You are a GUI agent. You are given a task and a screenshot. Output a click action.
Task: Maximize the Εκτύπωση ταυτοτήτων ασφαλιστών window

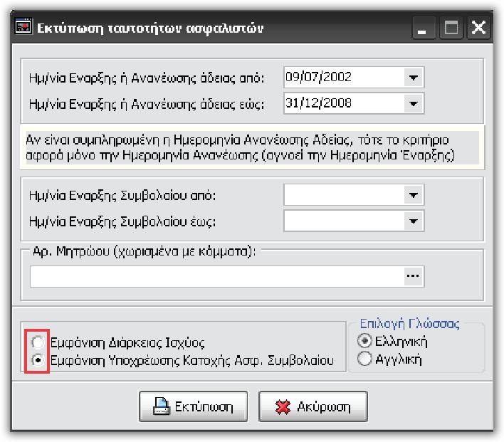click(x=451, y=28)
